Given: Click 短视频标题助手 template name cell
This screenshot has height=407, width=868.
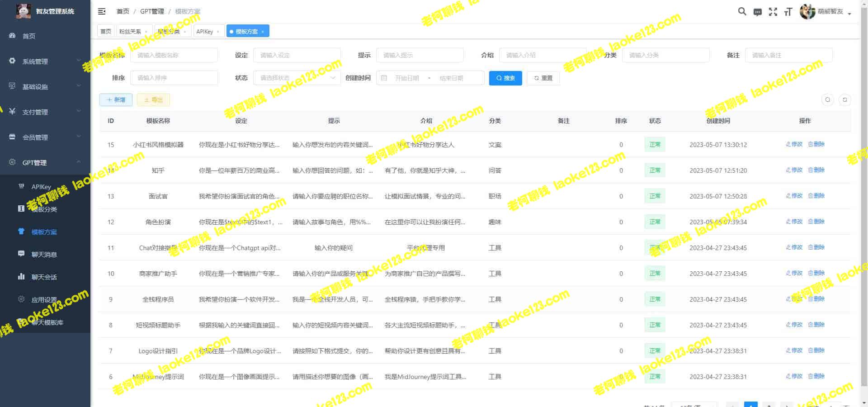Looking at the screenshot, I should [158, 325].
